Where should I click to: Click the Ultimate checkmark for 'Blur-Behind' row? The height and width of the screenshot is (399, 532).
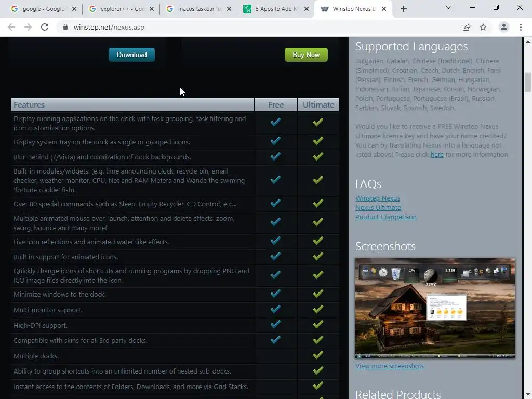coord(318,156)
